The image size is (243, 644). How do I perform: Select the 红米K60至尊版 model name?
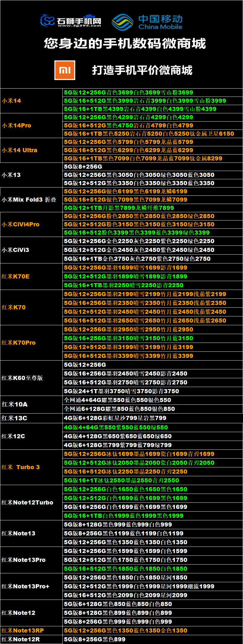(x=22, y=378)
